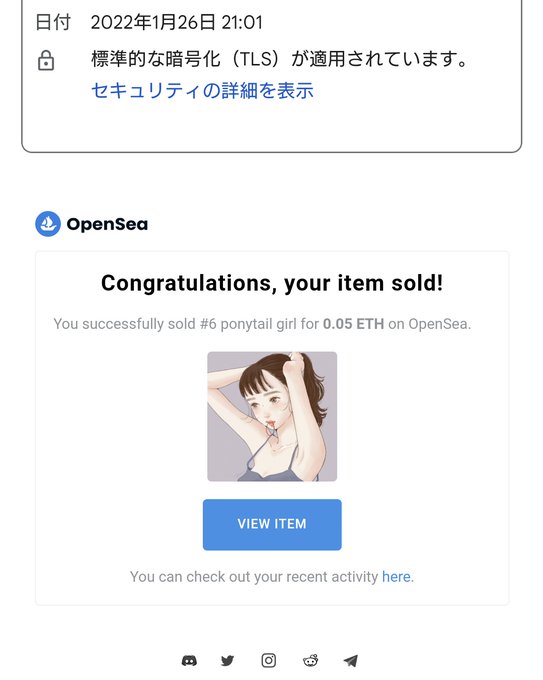Follow the 'here' recent activity link

pyautogui.click(x=396, y=577)
